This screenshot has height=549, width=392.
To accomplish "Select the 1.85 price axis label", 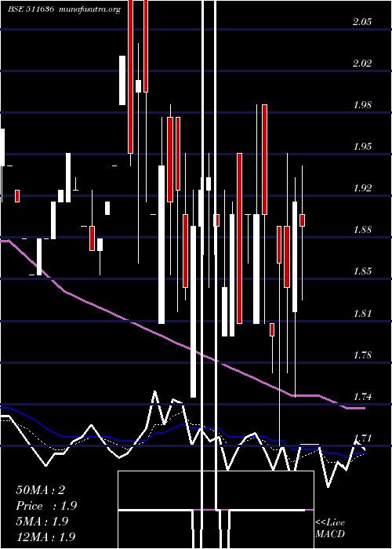I will [x=362, y=271].
